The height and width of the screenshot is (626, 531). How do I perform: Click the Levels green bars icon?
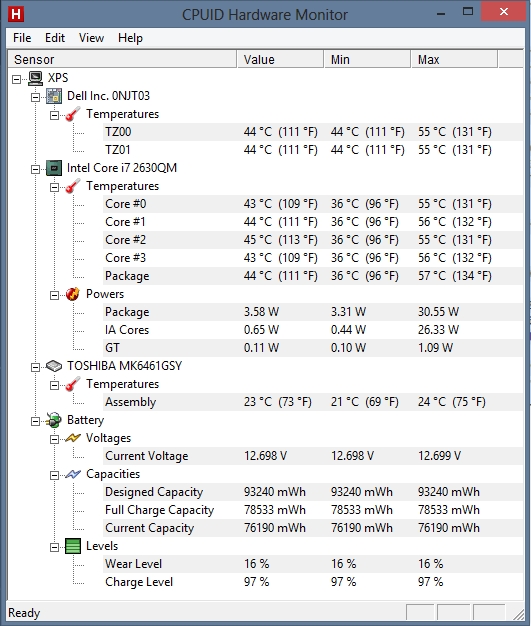[73, 546]
